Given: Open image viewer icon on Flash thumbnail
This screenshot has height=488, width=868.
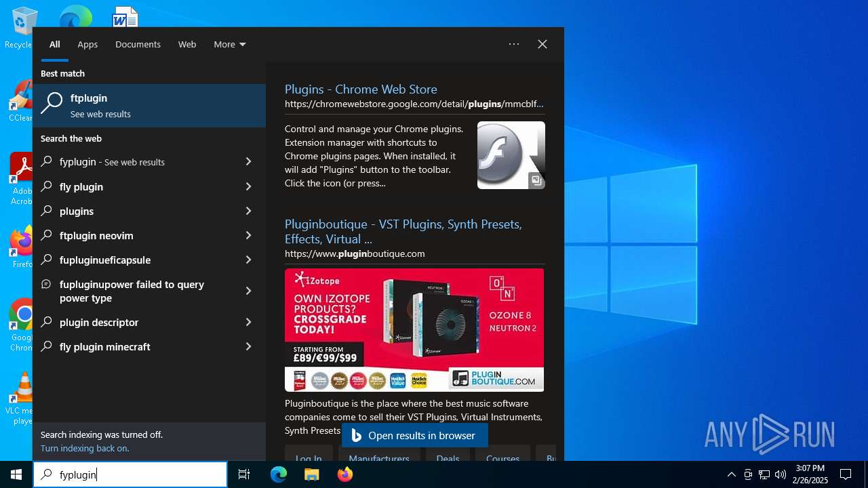Looking at the screenshot, I should (x=536, y=180).
